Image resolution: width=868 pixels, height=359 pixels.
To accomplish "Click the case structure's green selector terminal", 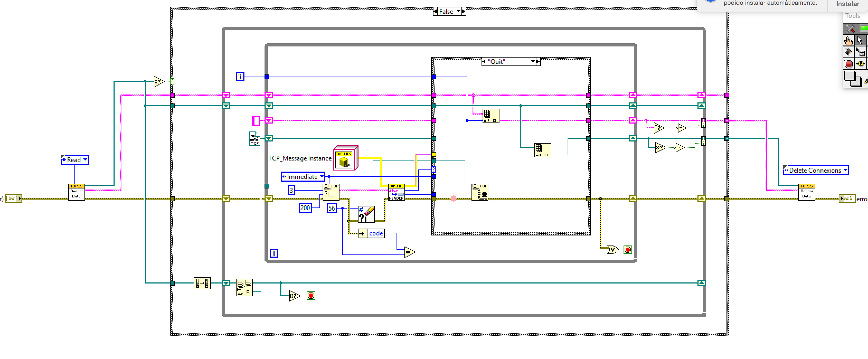I will [x=172, y=81].
